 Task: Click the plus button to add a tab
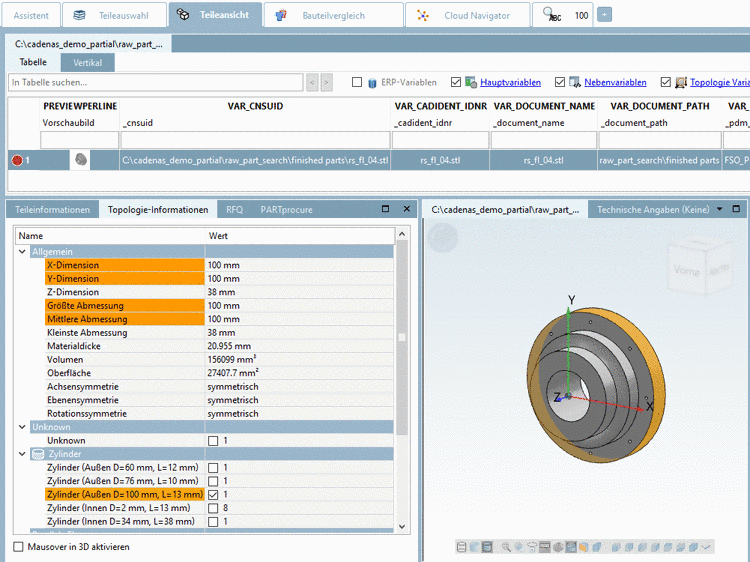pyautogui.click(x=604, y=15)
